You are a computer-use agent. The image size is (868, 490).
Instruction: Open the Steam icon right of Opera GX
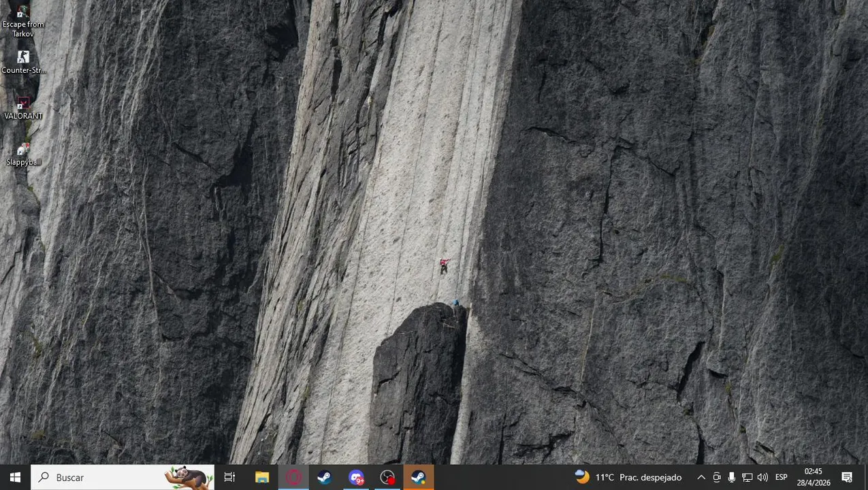(325, 477)
